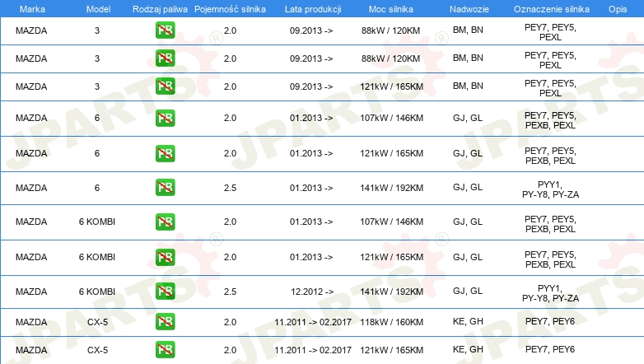Click the petrol icon for Mazda 6 KOMBI 107kW / 146KM
Image resolution: width=644 pixels, height=364 pixels.
(x=165, y=222)
